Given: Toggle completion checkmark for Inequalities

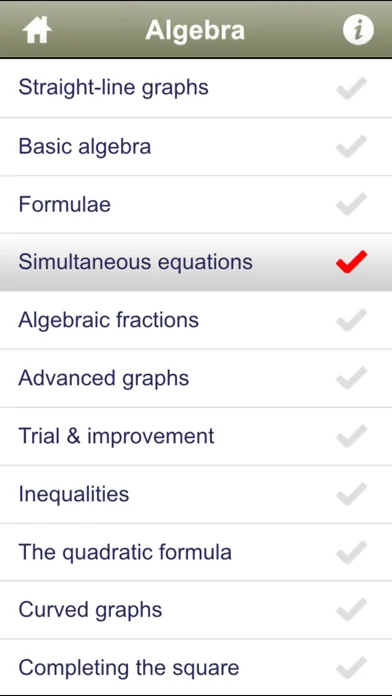Looking at the screenshot, I should point(352,494).
